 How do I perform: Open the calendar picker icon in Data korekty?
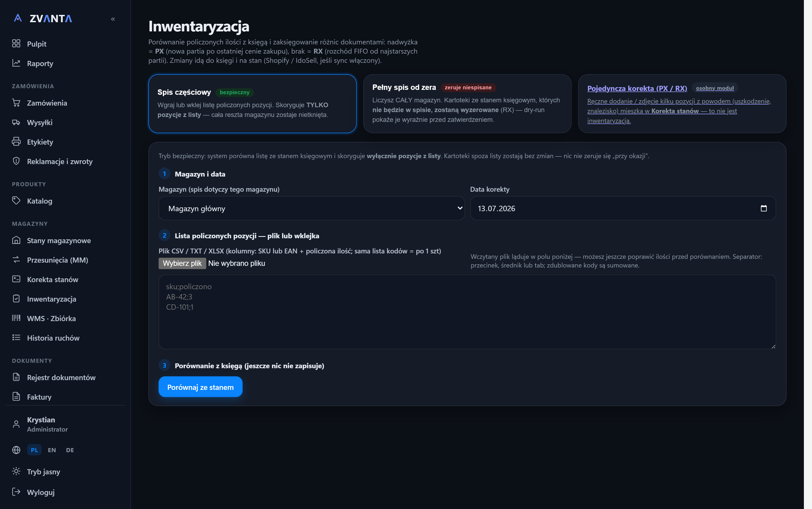(764, 208)
